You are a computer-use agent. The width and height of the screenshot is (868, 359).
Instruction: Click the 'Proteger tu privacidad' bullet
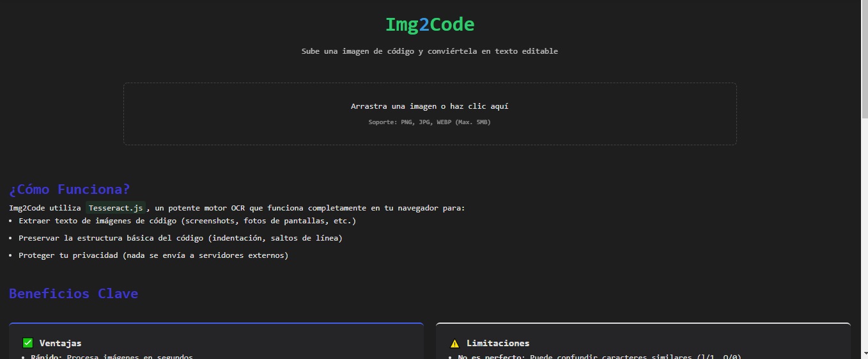point(153,255)
